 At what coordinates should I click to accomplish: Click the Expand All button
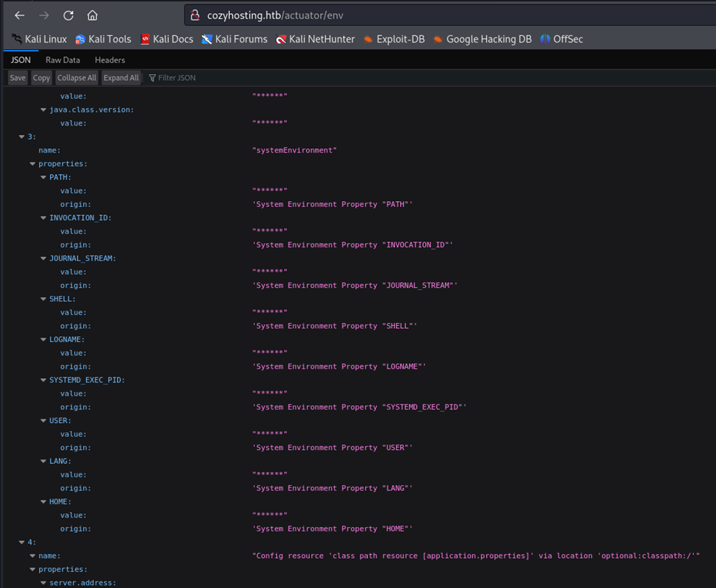click(121, 78)
